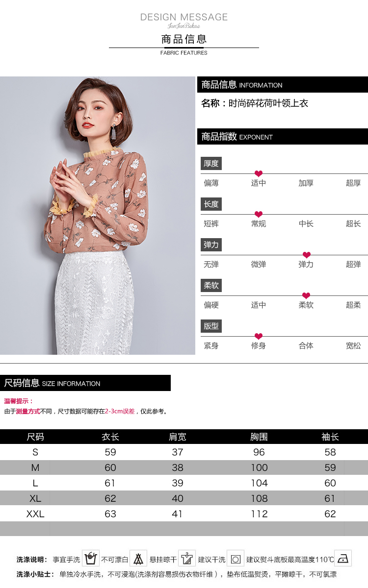This screenshot has height=588, width=368.
Task: Select the XL size row
Action: [x=184, y=498]
